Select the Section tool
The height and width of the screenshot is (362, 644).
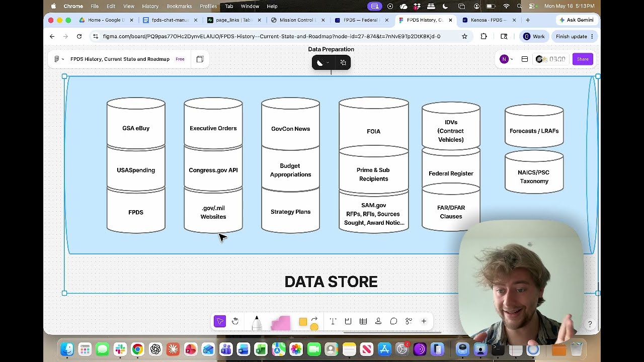[x=348, y=321]
